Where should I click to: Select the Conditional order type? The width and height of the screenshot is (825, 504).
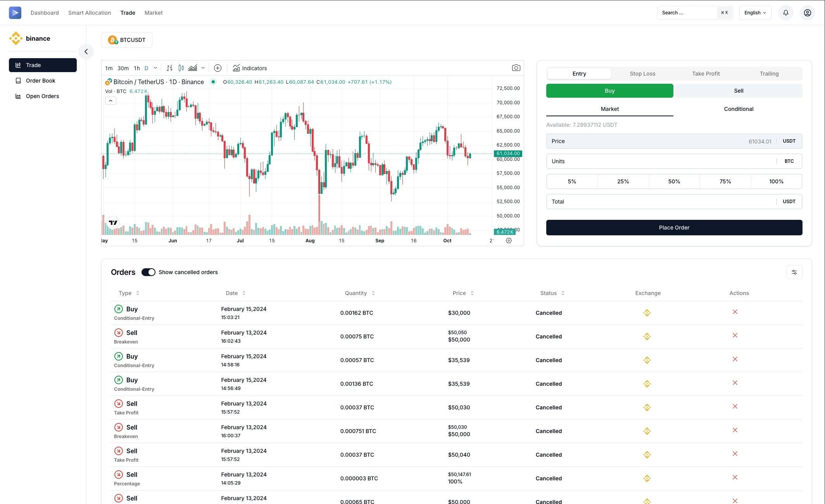coord(738,109)
